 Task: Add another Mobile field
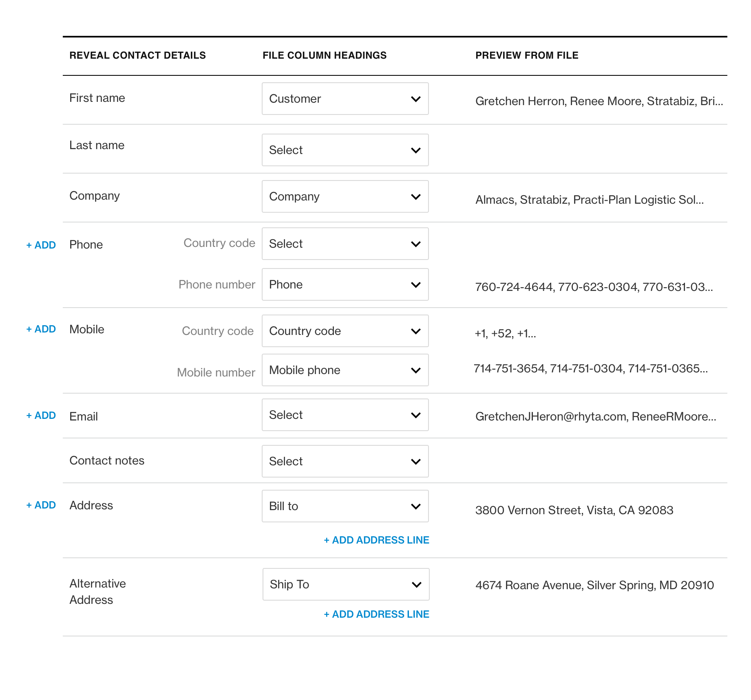[x=41, y=329]
